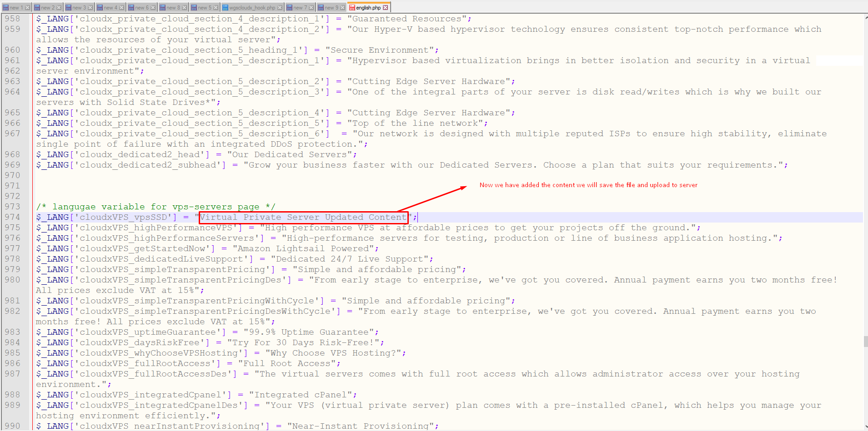
Task: Close the english.php tab
Action: coord(386,8)
